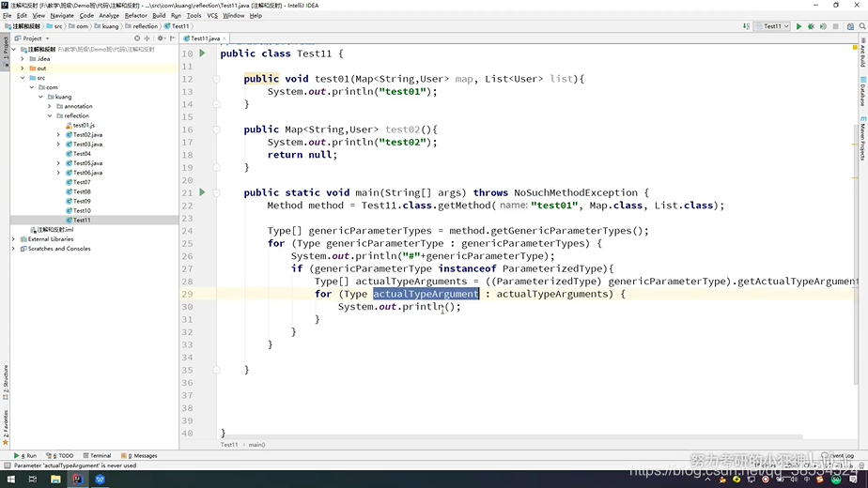The image size is (868, 488).
Task: Toggle the Structure side tool window
Action: click(6, 382)
